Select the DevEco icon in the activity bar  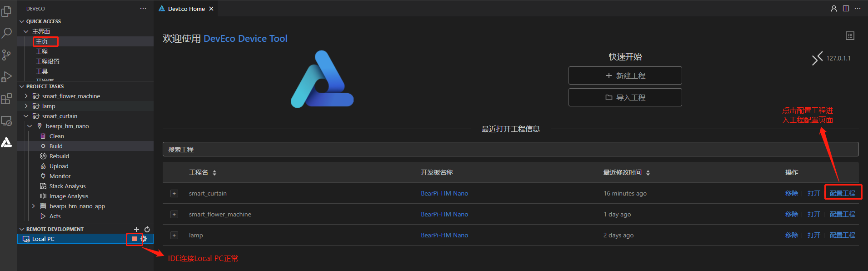click(x=6, y=143)
